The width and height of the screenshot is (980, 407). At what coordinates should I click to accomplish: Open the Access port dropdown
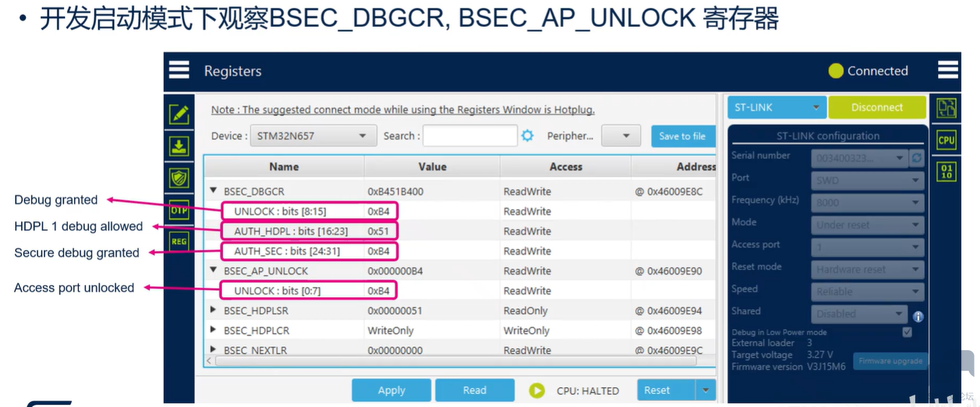(868, 247)
